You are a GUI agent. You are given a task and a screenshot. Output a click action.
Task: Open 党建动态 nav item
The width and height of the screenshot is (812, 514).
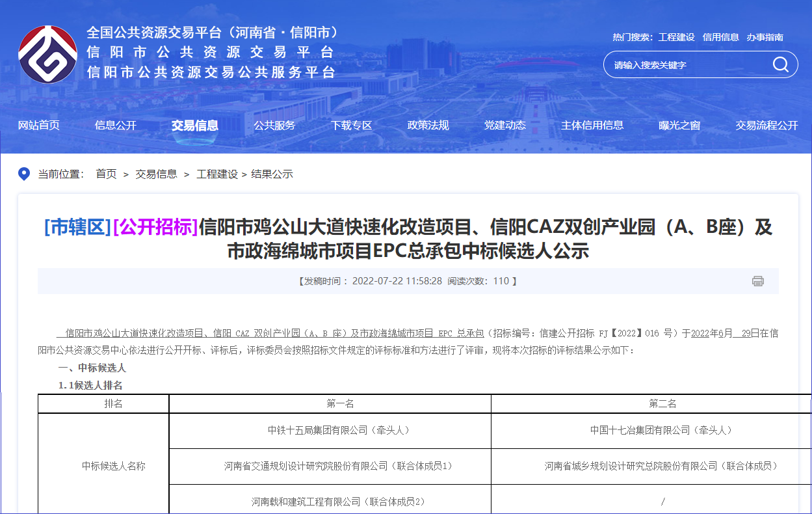click(504, 126)
